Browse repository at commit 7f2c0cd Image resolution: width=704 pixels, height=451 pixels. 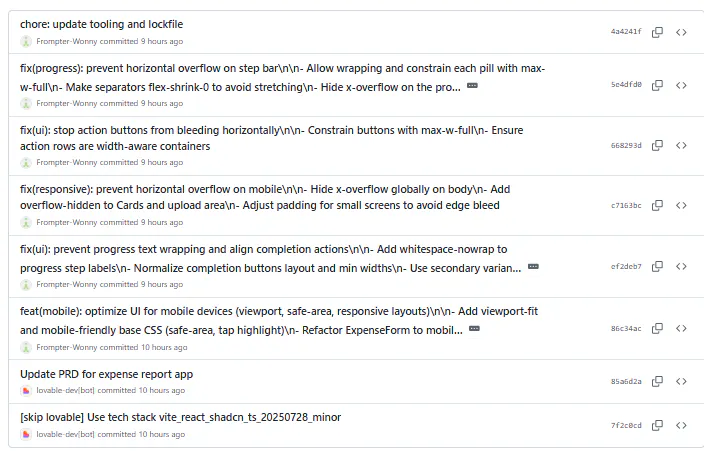point(681,425)
